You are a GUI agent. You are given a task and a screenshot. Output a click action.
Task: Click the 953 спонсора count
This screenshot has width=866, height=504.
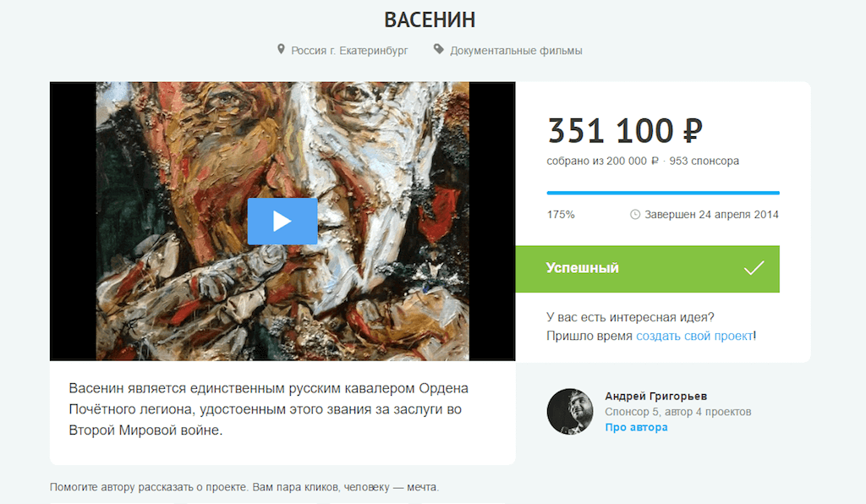[x=704, y=162]
